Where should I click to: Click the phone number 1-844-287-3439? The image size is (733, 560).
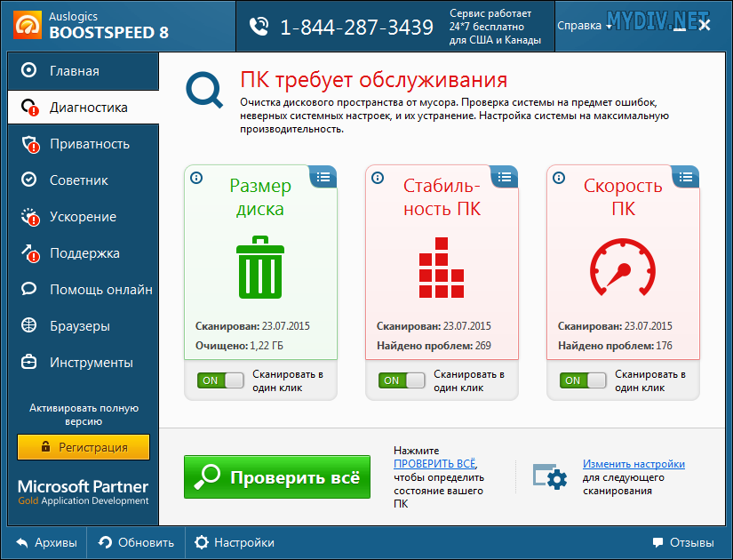[356, 28]
